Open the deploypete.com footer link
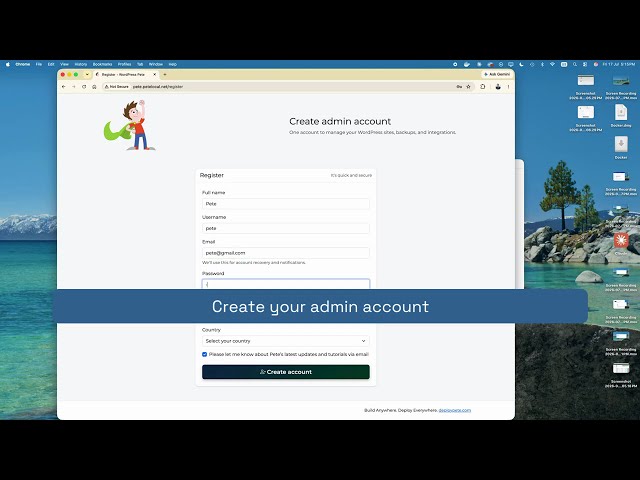The image size is (640, 480). (x=455, y=410)
